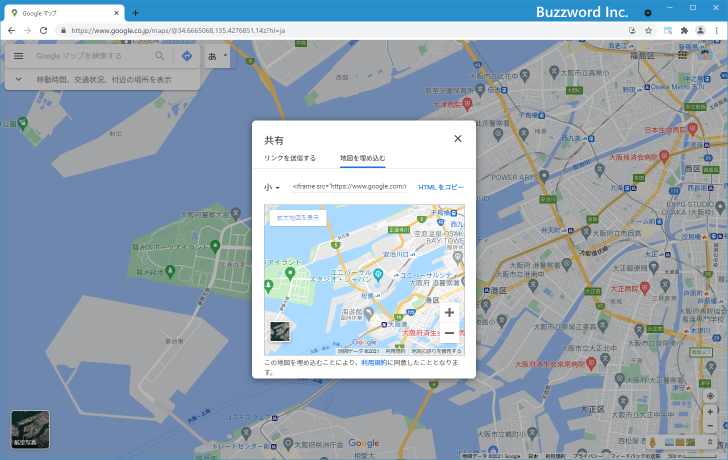Click the iframe embed code field
Viewport: 728px width, 460px height.
[x=349, y=187]
